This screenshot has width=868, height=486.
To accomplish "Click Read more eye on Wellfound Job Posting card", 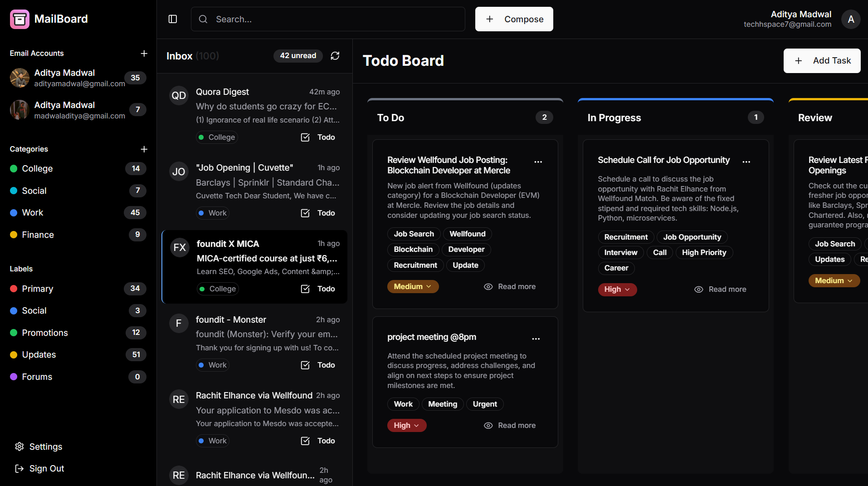I will [x=488, y=287].
